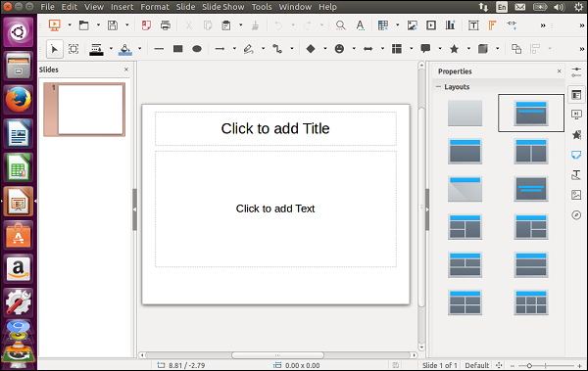Select the 3D cube objects tool
Image resolution: width=588 pixels, height=371 pixels.
pyautogui.click(x=483, y=49)
